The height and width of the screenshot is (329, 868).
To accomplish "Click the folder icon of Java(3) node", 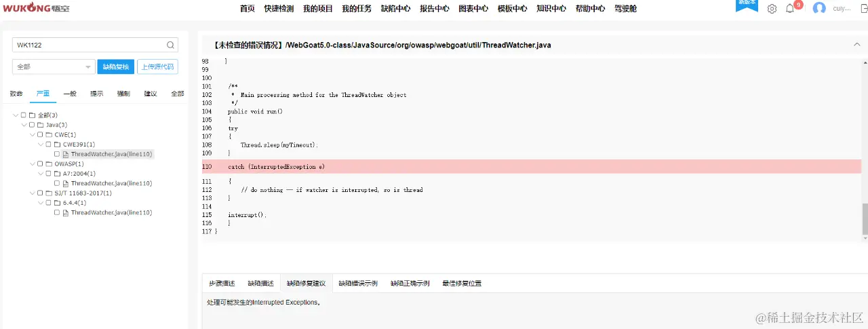I will 40,125.
